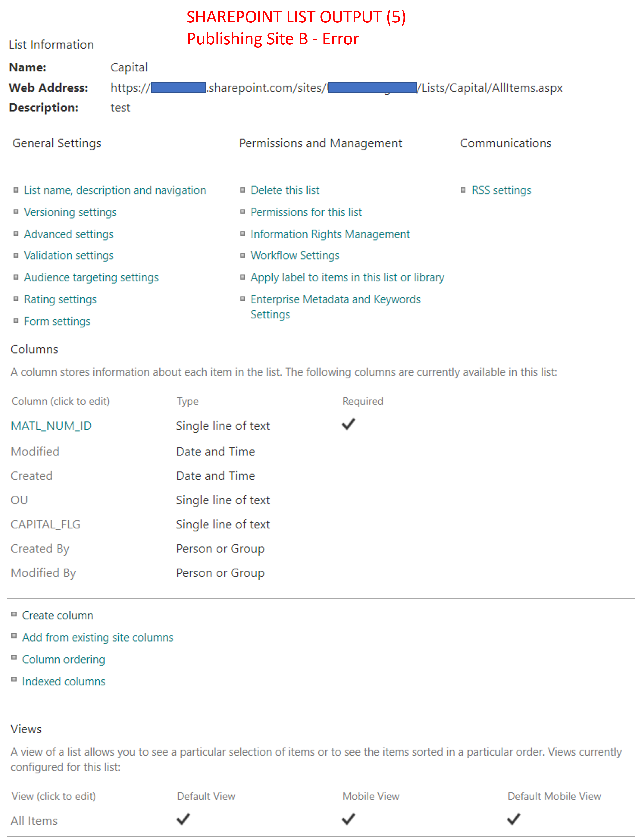Screen dimensions: 635x840
Task: Go to Advanced settings
Action: [x=68, y=234]
